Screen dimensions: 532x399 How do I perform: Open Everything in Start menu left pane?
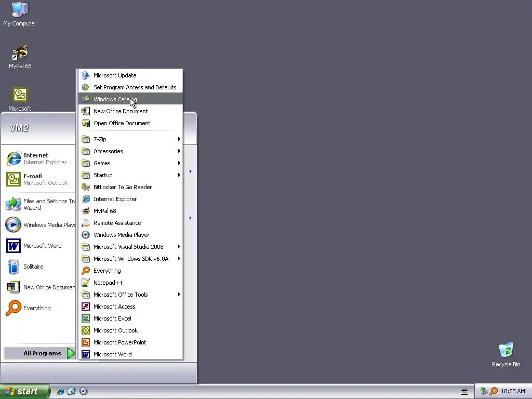coord(40,308)
